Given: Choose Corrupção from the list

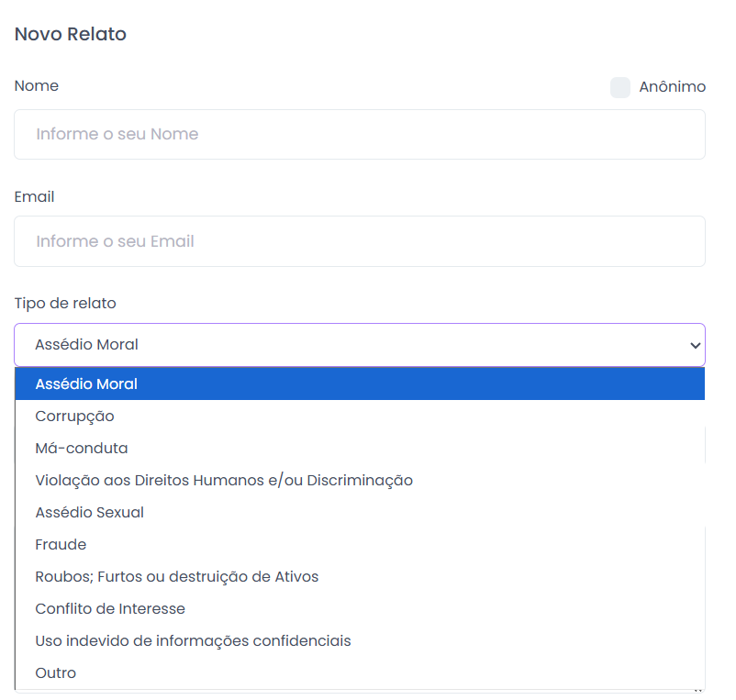Looking at the screenshot, I should point(75,417).
